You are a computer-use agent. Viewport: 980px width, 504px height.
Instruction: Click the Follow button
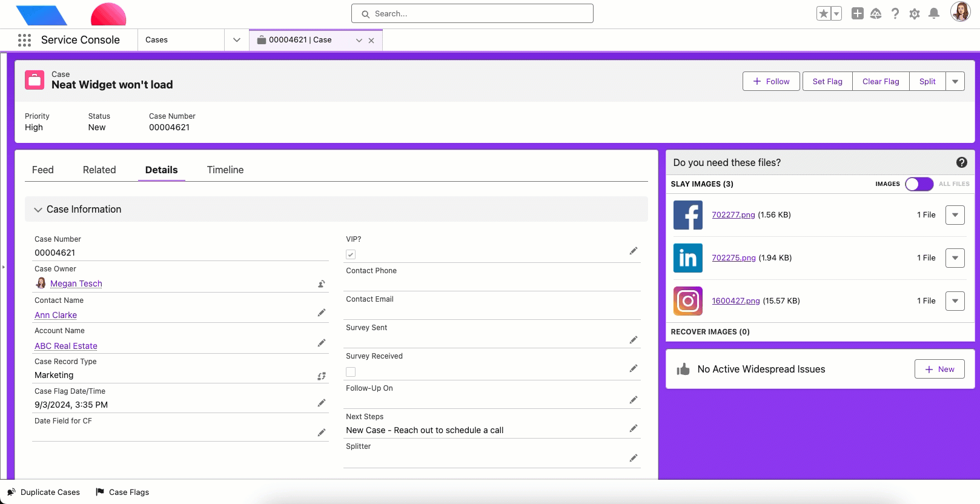pos(771,81)
